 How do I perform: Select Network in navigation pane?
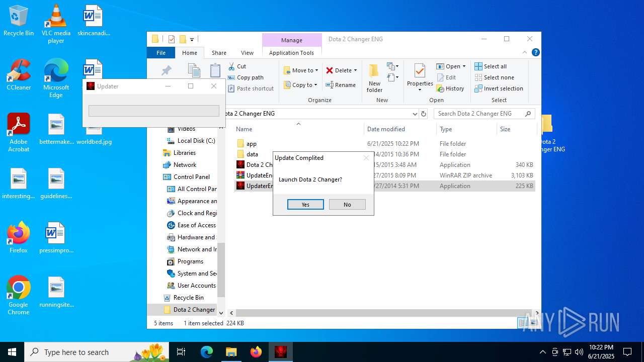click(180, 165)
